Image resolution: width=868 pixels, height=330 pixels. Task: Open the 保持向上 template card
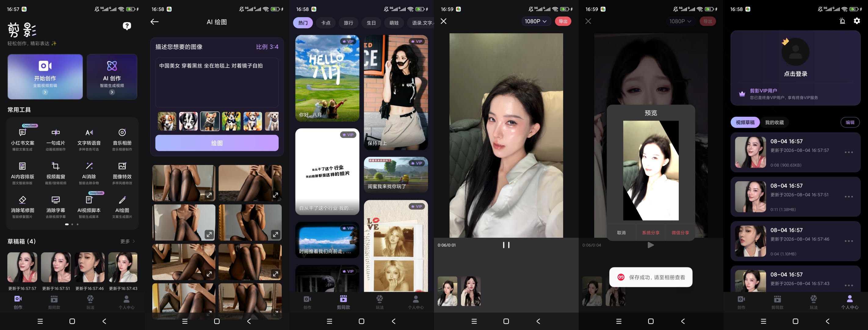click(x=396, y=93)
